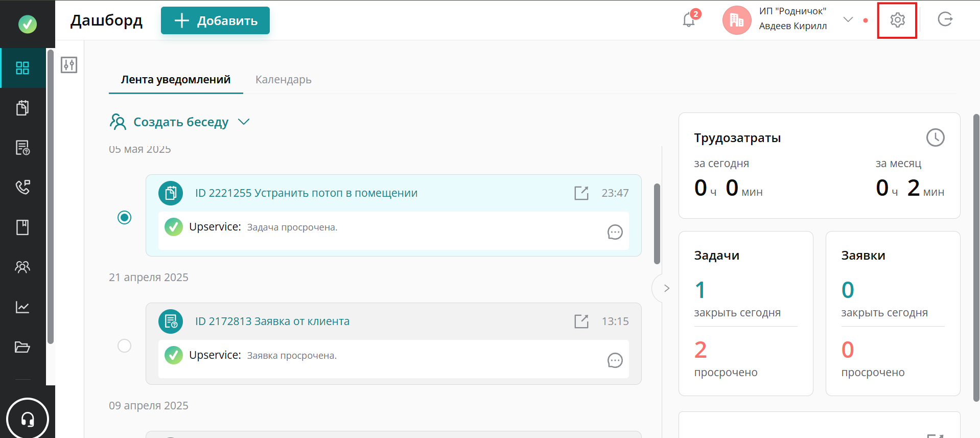Open the ID 2172813 Заявка от клиента link

[x=272, y=321]
